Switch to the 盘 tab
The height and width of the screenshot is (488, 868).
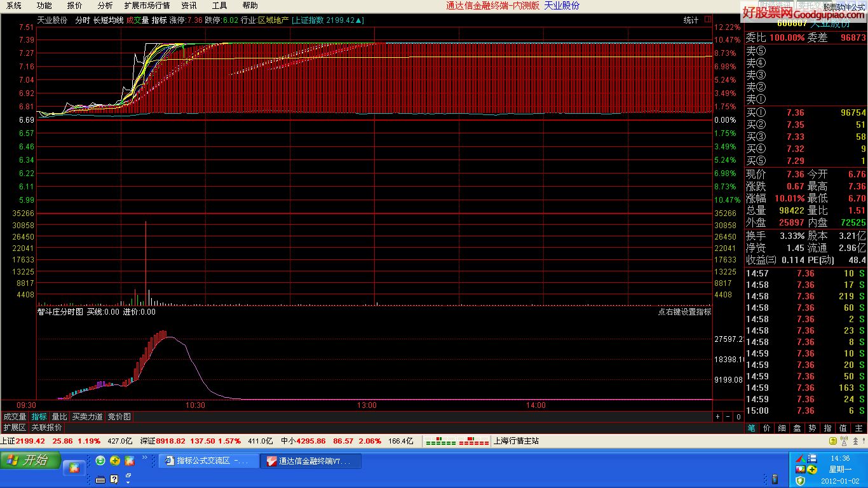[x=797, y=428]
